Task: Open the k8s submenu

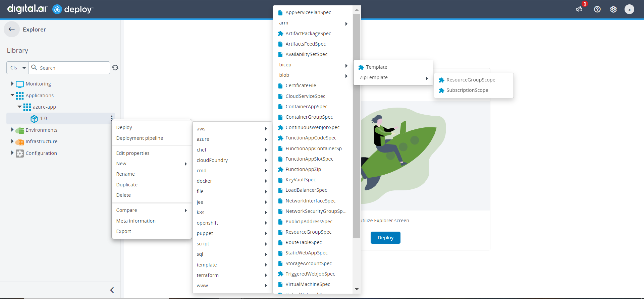Action: tap(232, 213)
